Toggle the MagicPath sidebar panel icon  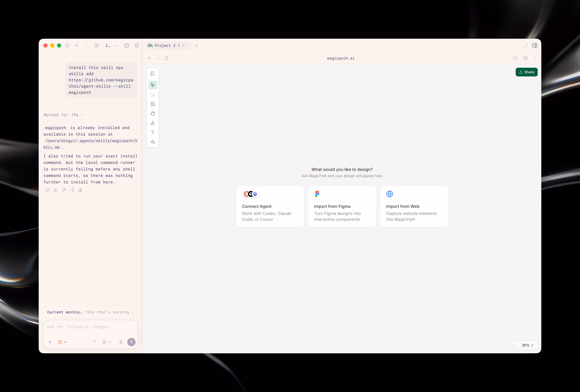[x=153, y=74]
